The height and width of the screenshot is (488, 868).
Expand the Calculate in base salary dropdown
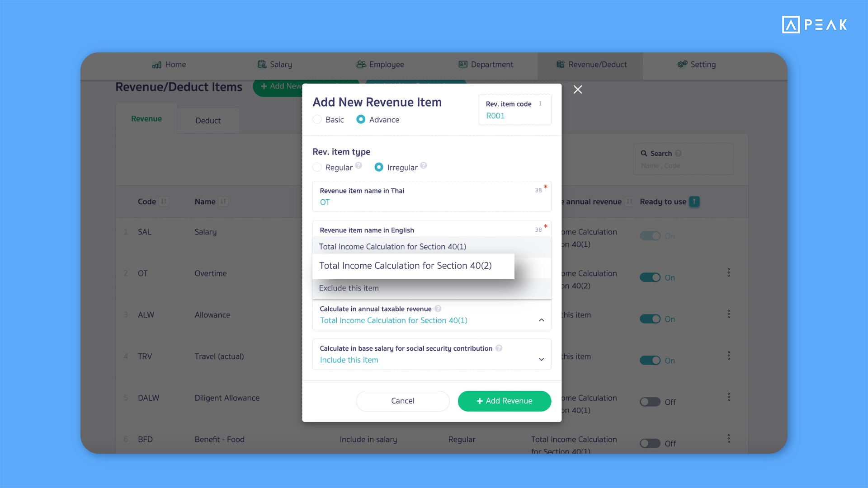click(541, 359)
